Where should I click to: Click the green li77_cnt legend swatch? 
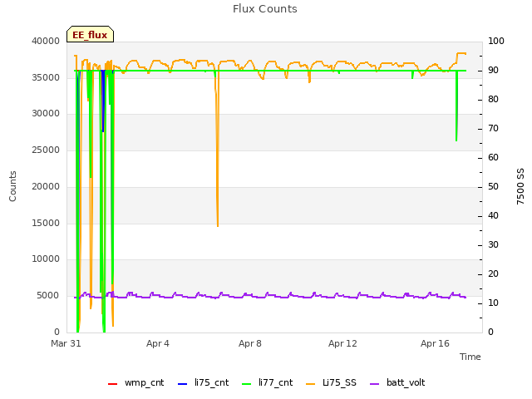pos(247,384)
